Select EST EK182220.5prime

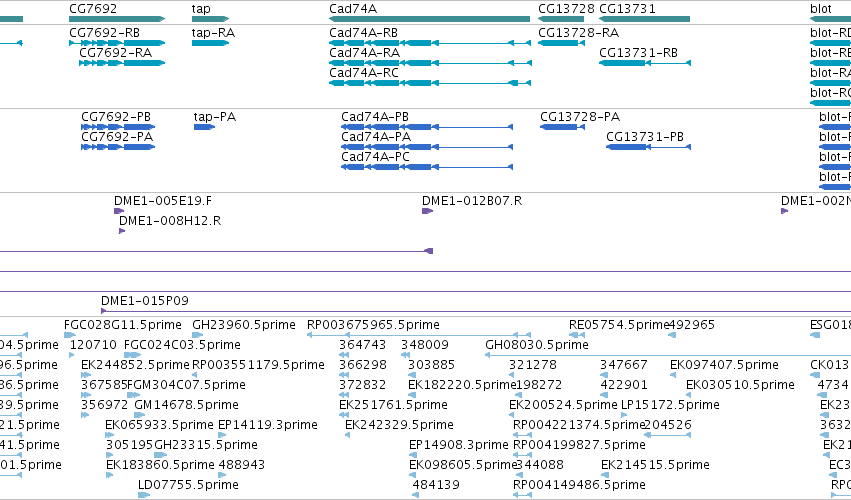(x=462, y=385)
